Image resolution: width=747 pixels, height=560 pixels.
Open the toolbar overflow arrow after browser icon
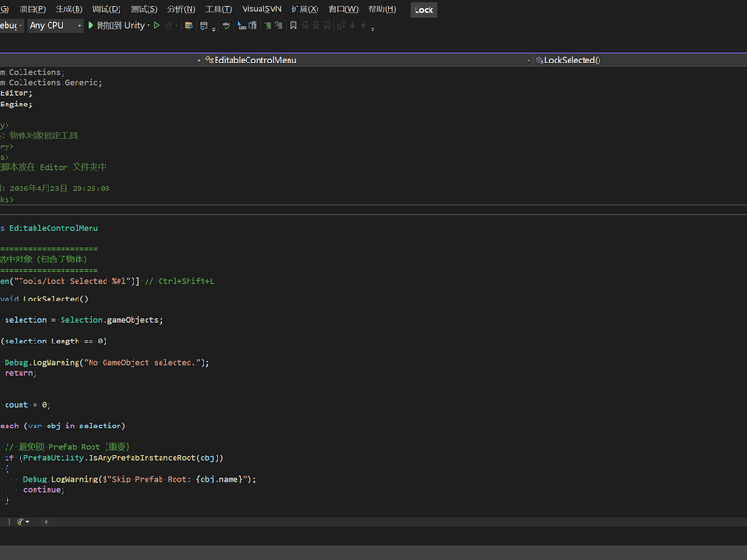(214, 29)
